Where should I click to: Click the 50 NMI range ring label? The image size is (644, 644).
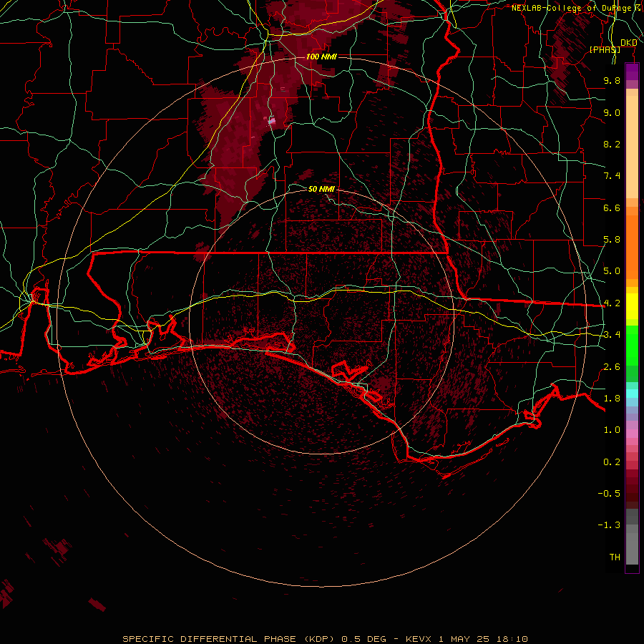click(321, 189)
